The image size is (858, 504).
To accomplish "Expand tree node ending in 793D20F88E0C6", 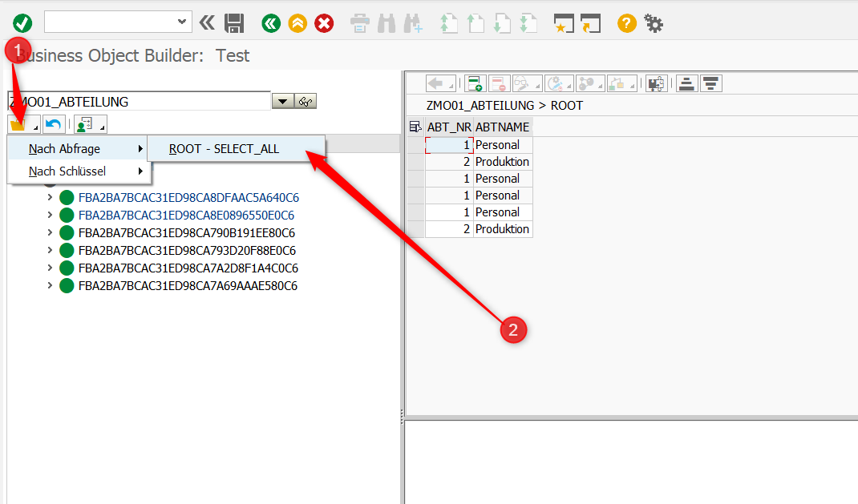I will [x=50, y=250].
